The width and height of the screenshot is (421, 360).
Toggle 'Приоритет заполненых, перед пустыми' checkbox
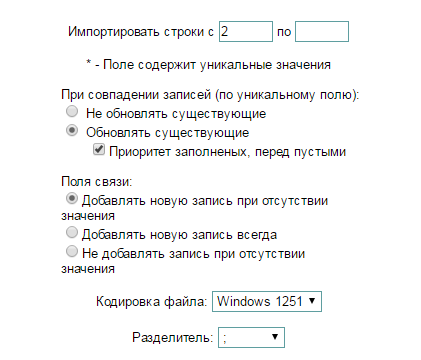(99, 149)
